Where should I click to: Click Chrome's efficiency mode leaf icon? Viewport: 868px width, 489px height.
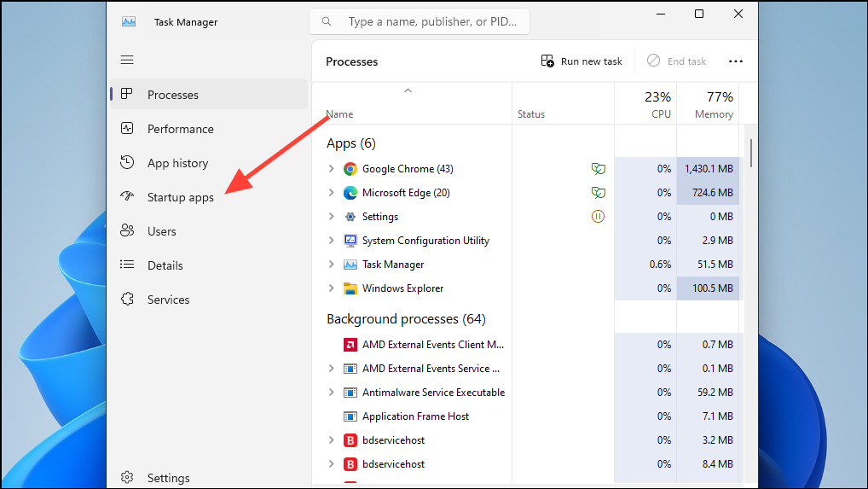pos(598,169)
